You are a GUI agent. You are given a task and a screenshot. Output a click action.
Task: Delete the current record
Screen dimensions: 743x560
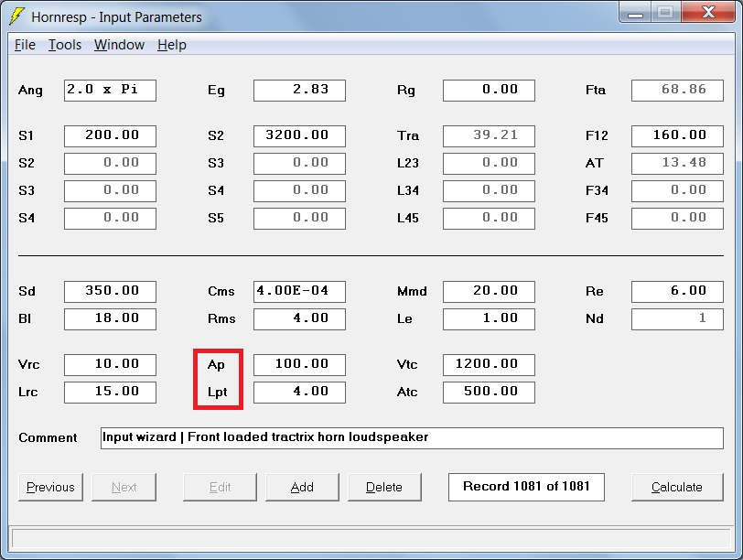tap(384, 487)
